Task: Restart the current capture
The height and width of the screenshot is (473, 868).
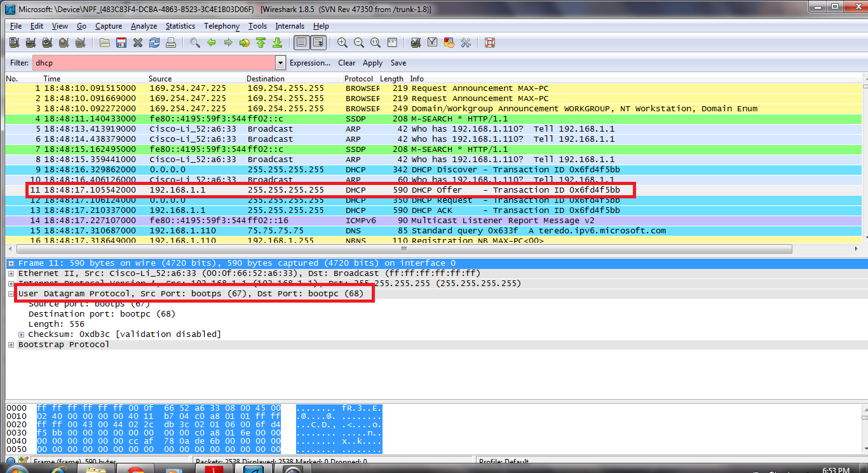Action: click(80, 43)
